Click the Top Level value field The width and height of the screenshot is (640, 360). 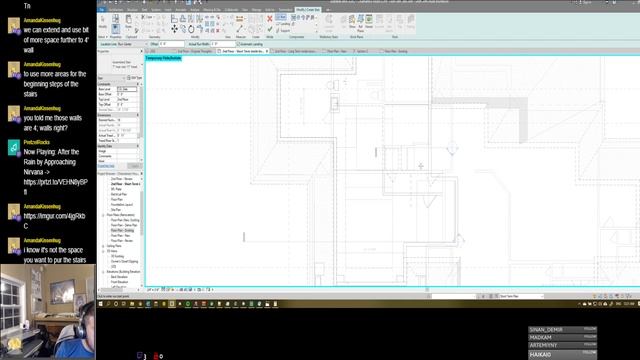(127, 99)
